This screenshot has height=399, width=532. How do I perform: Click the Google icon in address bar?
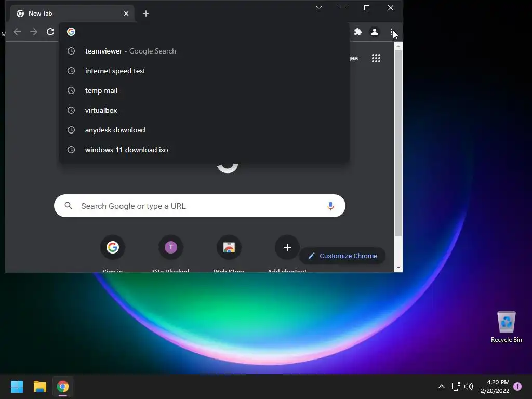click(x=71, y=32)
